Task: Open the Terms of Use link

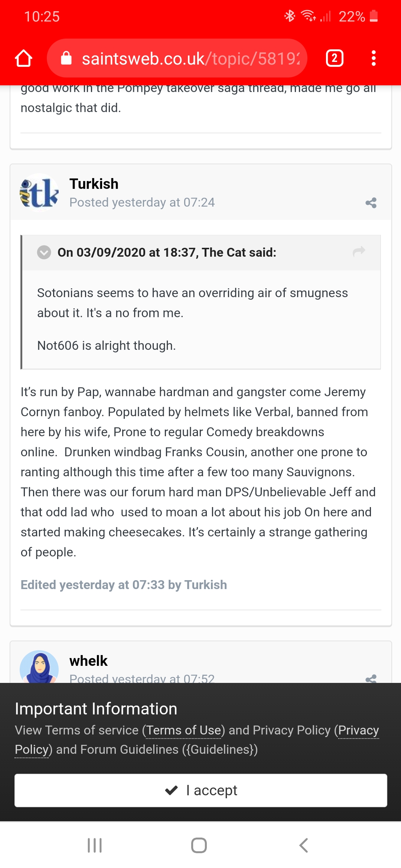Action: (184, 730)
